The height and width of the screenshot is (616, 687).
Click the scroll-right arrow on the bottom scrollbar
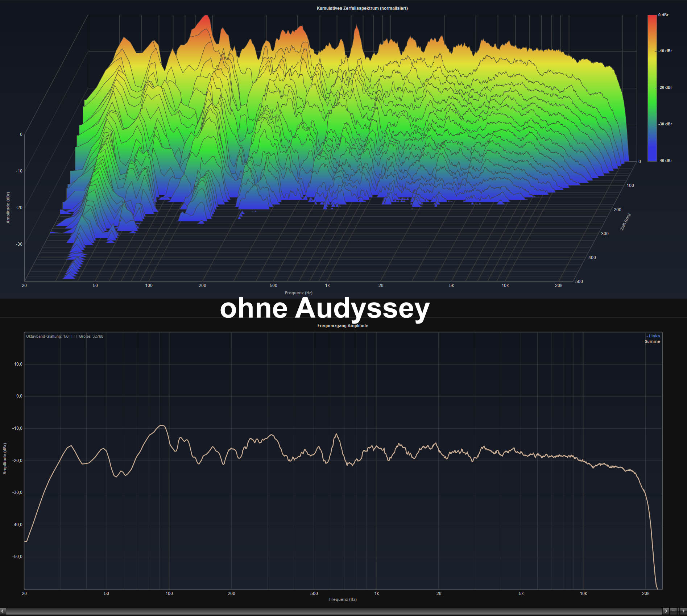(666, 611)
